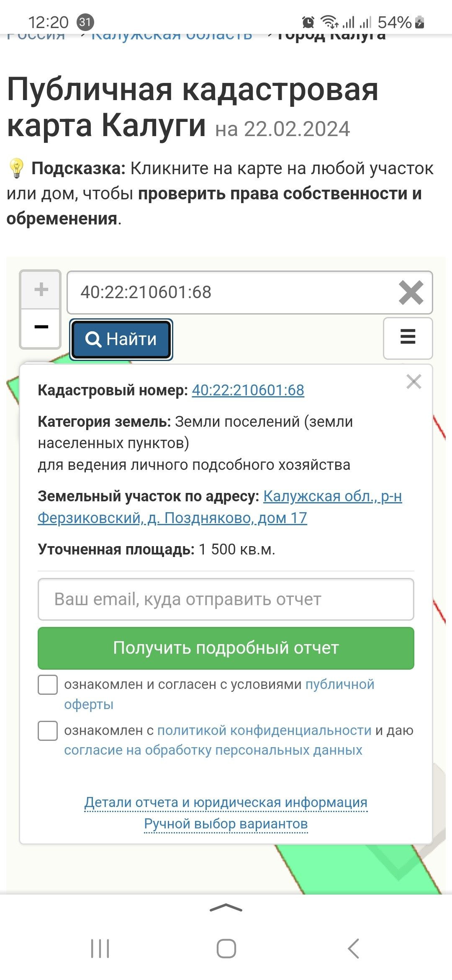Screen dimensions: 452x980
Task: Zoom in the map with plus button
Action: pyautogui.click(x=41, y=289)
